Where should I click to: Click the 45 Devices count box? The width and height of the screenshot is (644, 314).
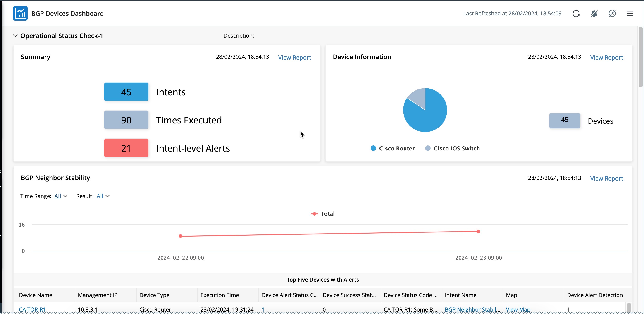(x=565, y=121)
